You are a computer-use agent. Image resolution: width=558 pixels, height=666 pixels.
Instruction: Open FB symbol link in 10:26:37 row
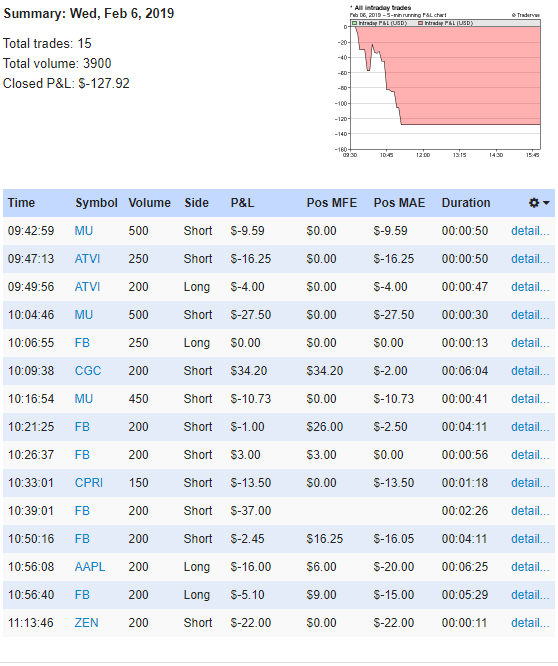tap(82, 455)
